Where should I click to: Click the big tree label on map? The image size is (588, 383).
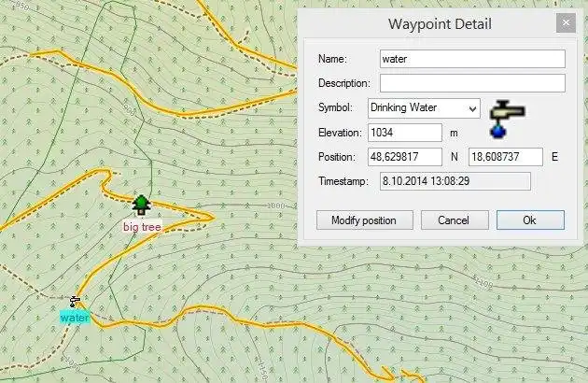(x=142, y=227)
